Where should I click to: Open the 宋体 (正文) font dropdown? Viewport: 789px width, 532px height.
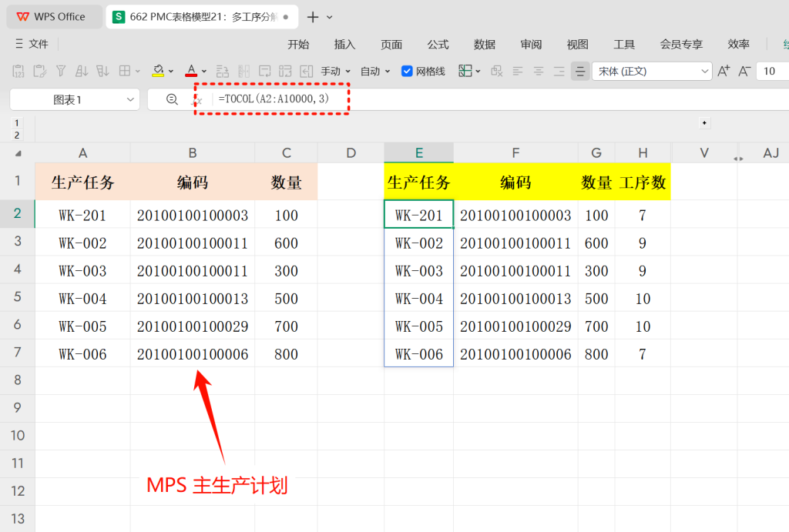click(652, 72)
